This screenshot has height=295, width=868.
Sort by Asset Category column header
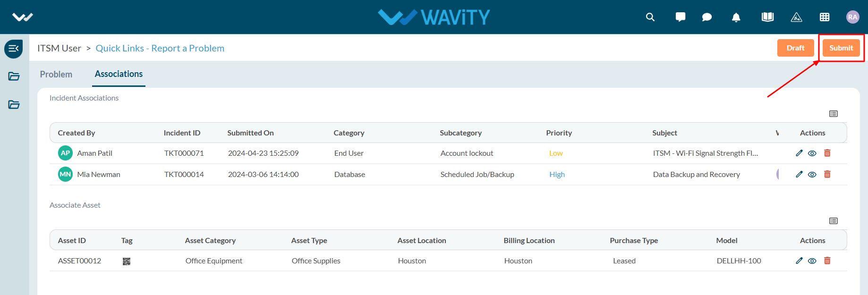210,241
